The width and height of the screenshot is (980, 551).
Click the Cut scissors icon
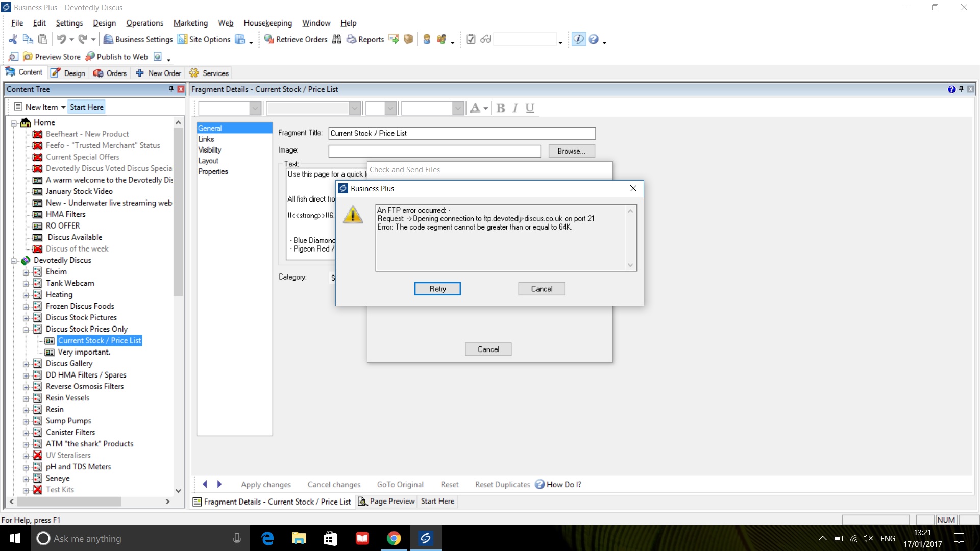[x=13, y=39]
